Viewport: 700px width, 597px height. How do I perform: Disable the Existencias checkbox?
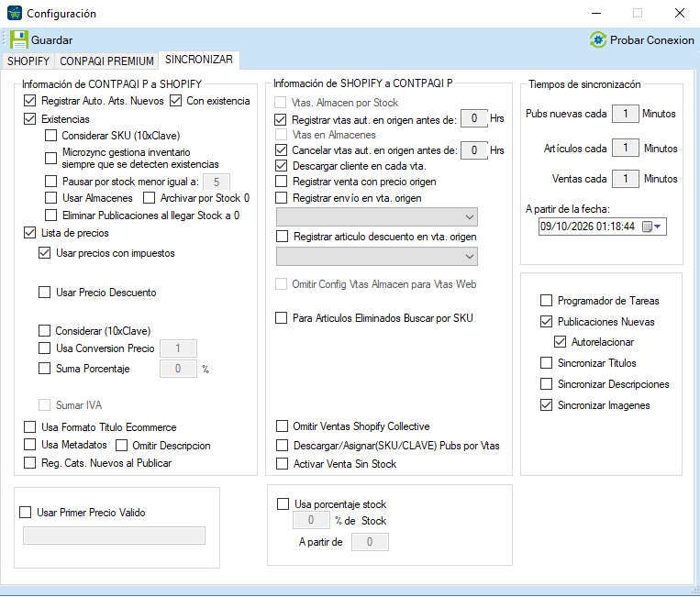point(30,119)
